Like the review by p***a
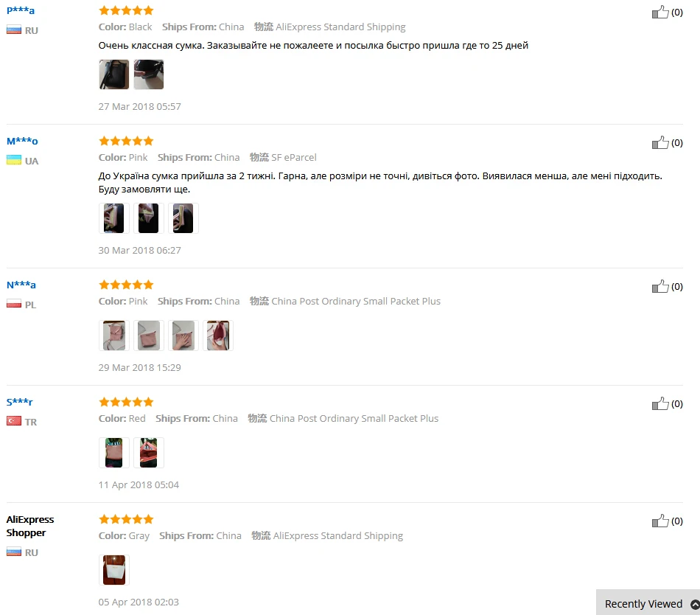 [660, 12]
